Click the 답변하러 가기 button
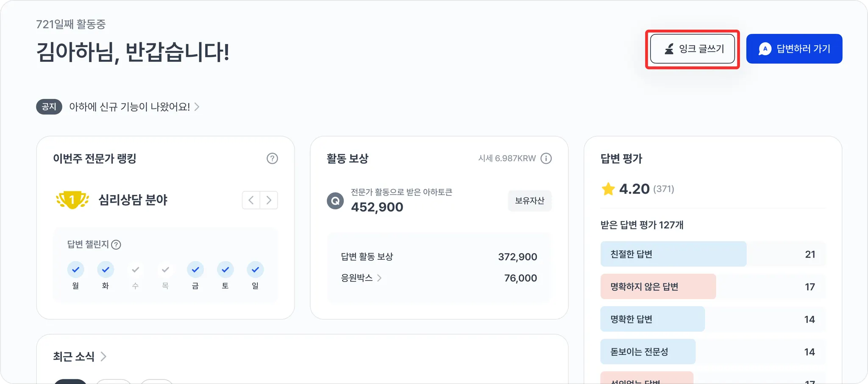 [x=794, y=49]
